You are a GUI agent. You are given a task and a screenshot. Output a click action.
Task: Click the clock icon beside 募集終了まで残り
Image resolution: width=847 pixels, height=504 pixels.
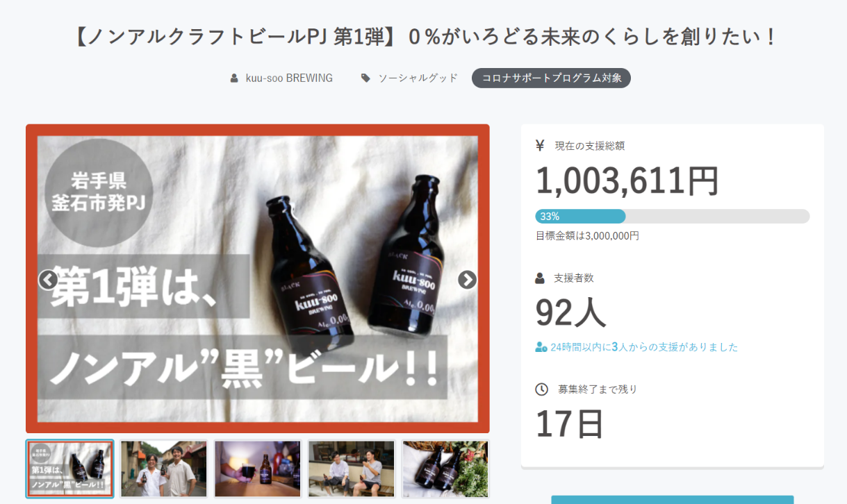tap(541, 389)
